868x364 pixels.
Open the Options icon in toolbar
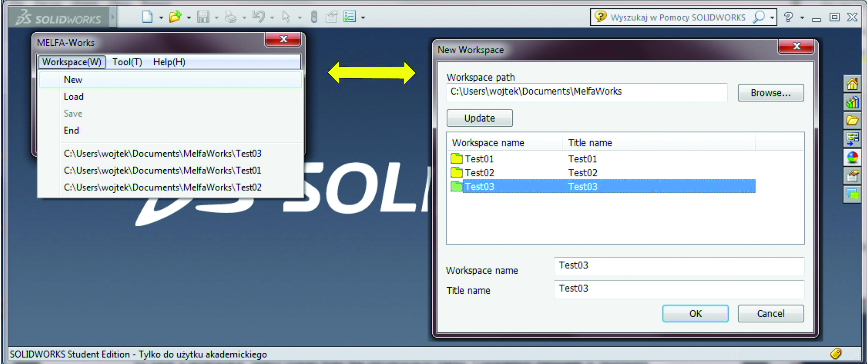point(349,17)
